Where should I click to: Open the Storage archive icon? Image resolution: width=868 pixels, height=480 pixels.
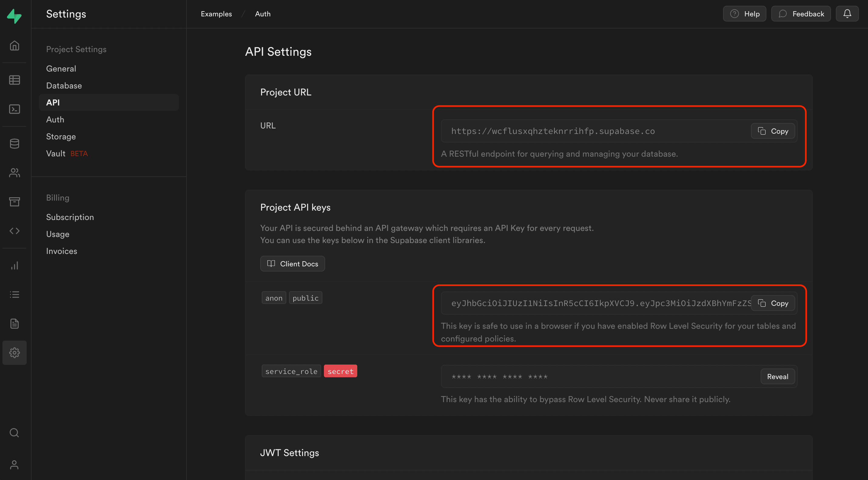click(x=14, y=202)
